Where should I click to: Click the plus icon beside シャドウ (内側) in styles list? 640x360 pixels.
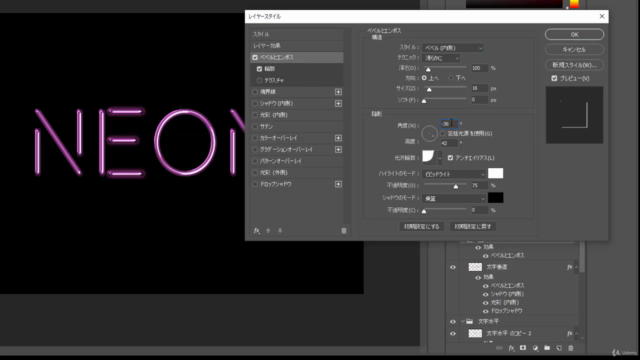pyautogui.click(x=338, y=104)
